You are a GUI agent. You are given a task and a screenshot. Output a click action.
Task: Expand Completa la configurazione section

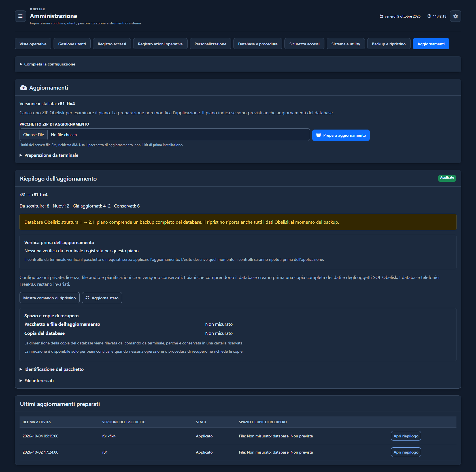(x=48, y=64)
